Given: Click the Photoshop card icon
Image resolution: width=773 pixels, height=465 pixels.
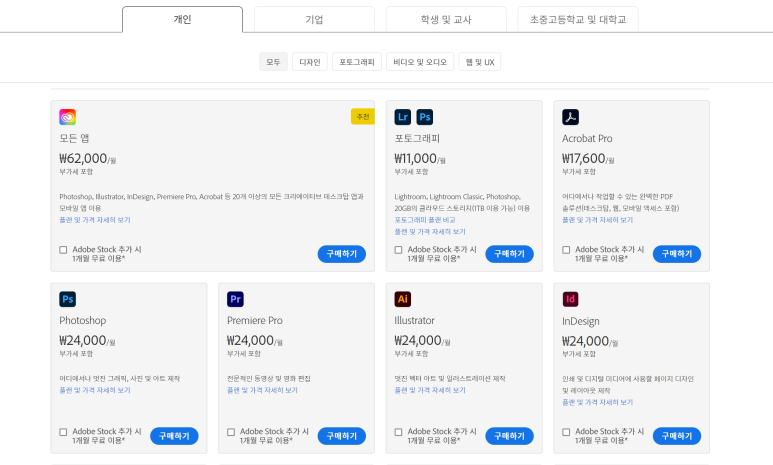Looking at the screenshot, I should 68,299.
